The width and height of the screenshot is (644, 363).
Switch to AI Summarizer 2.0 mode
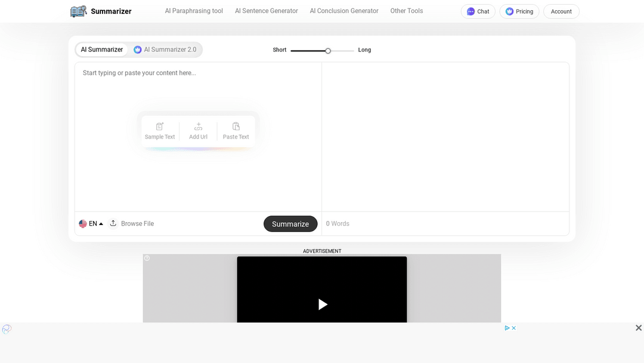[x=165, y=50]
